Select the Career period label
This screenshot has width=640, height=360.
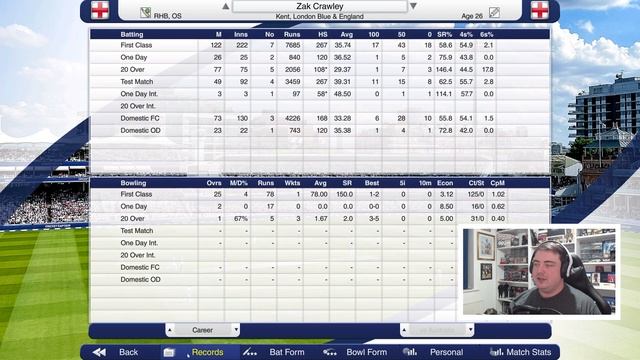pyautogui.click(x=202, y=330)
